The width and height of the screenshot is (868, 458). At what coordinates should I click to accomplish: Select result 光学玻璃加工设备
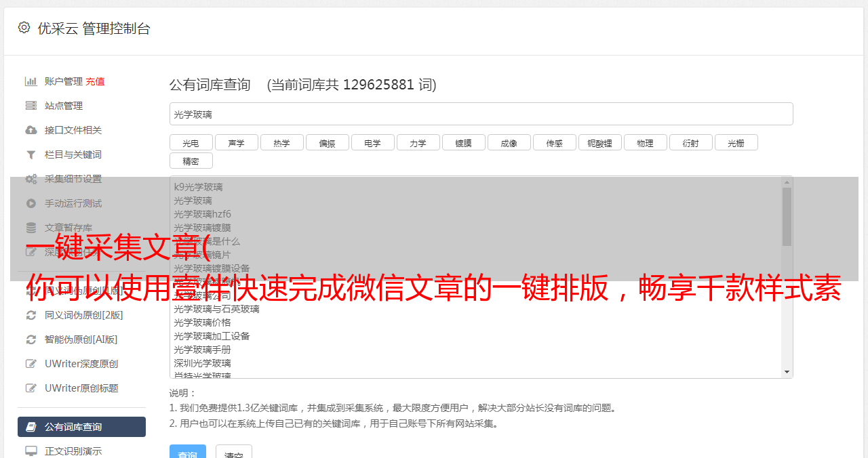pos(212,336)
